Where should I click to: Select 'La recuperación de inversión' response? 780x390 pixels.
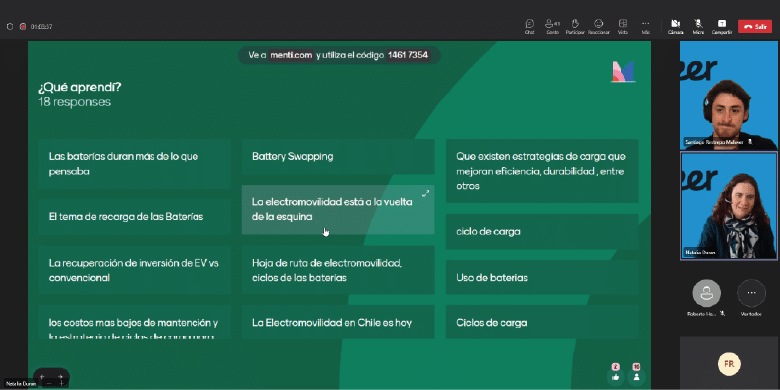point(134,270)
